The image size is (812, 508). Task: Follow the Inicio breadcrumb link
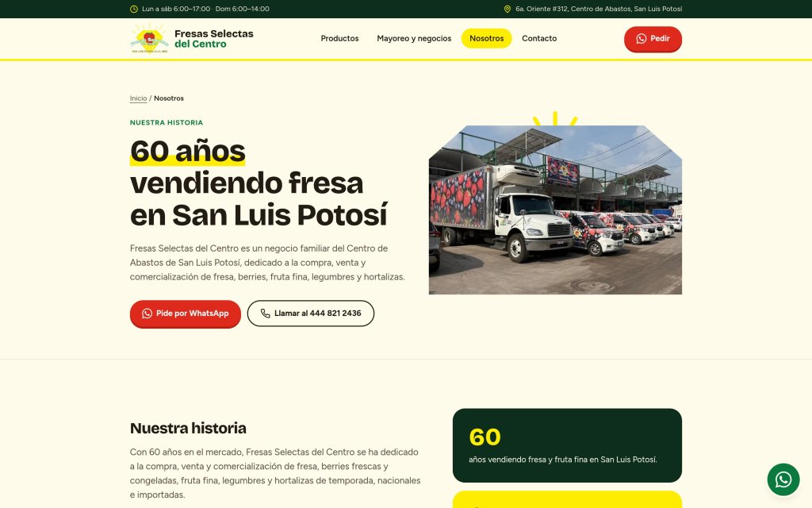click(x=138, y=98)
